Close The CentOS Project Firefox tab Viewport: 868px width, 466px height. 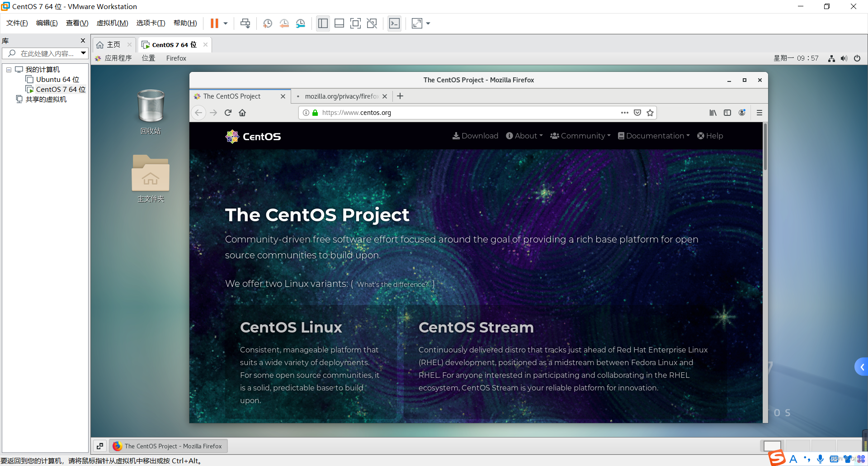point(283,96)
